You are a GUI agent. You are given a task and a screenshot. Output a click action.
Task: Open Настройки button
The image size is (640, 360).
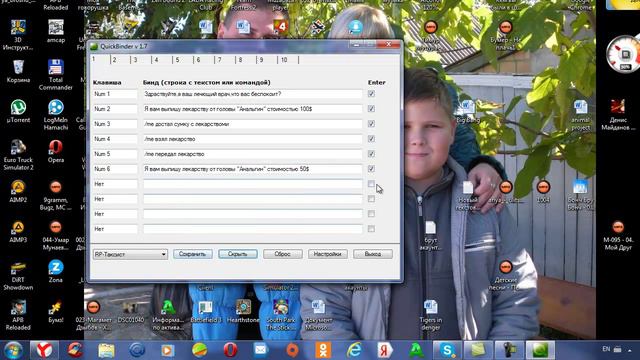328,254
